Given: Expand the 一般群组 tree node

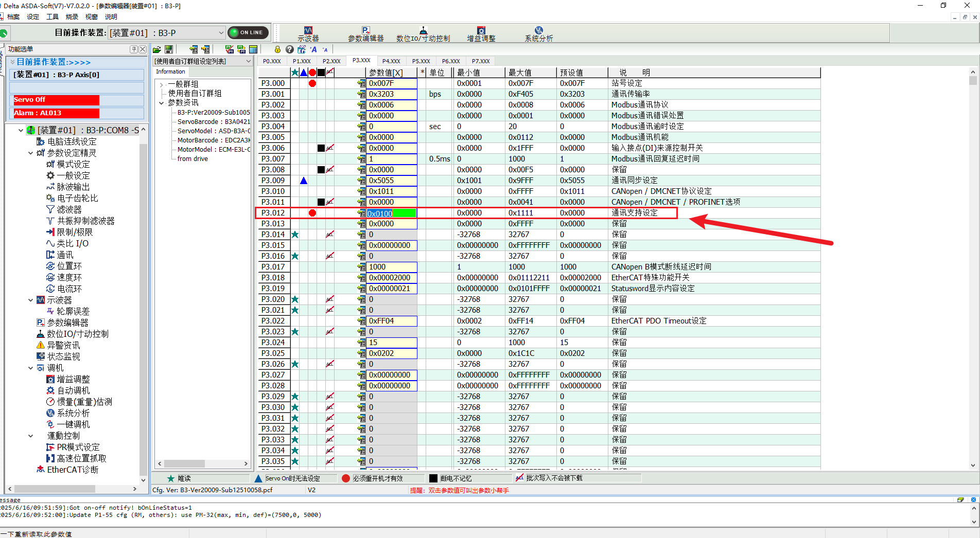Looking at the screenshot, I should (162, 84).
